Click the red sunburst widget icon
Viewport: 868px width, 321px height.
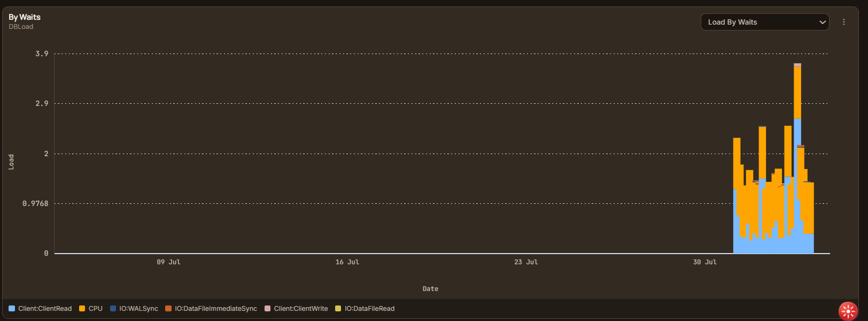(x=848, y=311)
